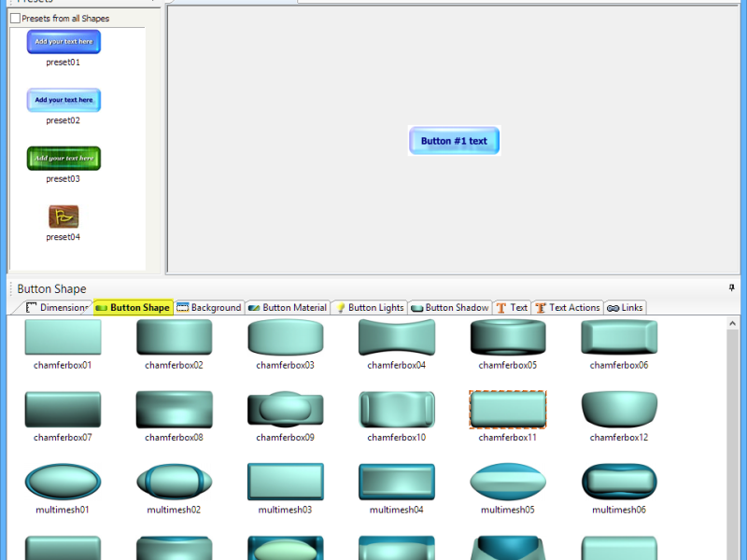
Task: Open the Links tab
Action: click(x=625, y=308)
